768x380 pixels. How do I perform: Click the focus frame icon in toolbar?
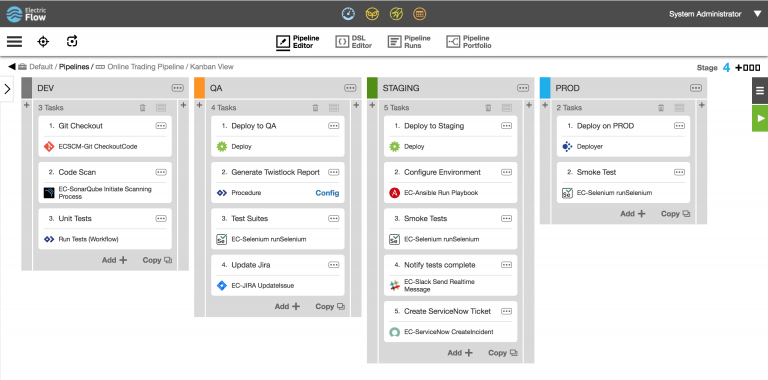pyautogui.click(x=72, y=42)
